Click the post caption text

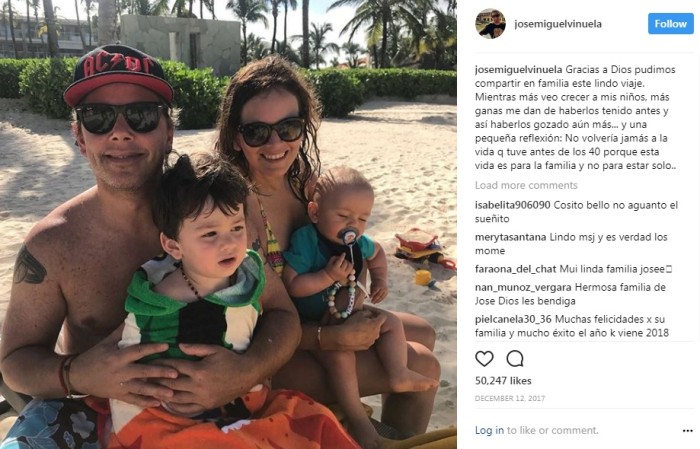(576, 118)
